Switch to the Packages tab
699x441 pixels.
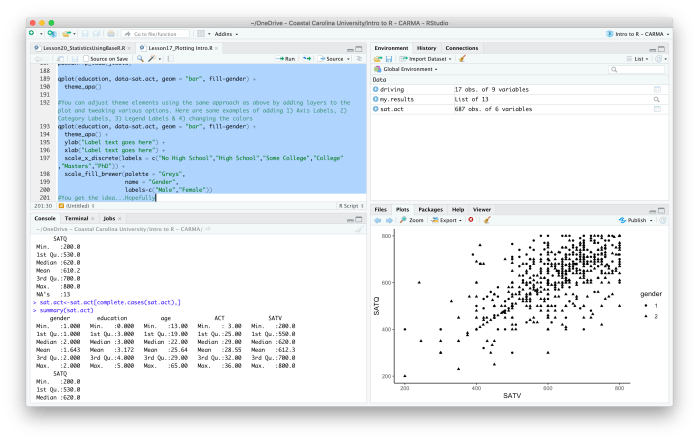tap(430, 209)
